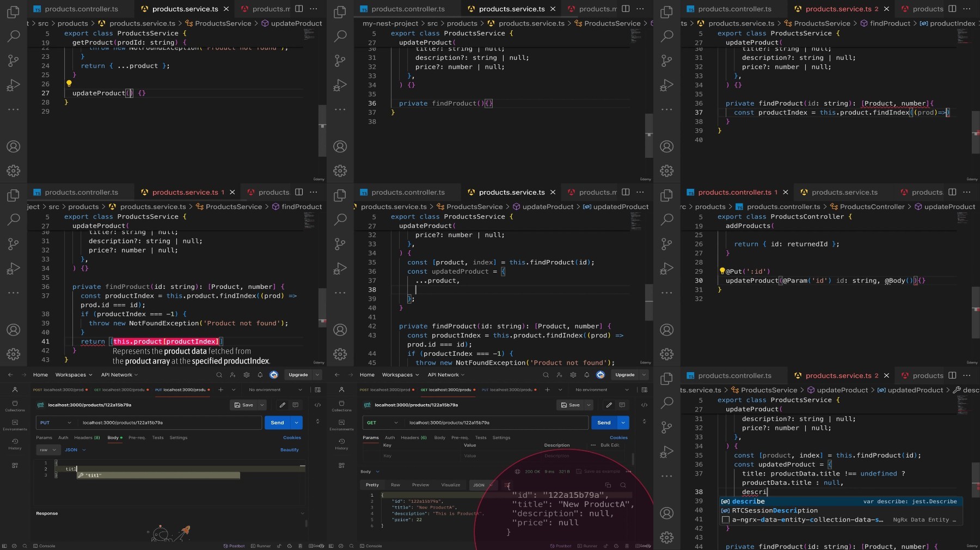Click the user avatar in the PUT-request Postman header
Image resolution: width=980 pixels, height=550 pixels.
(x=274, y=375)
